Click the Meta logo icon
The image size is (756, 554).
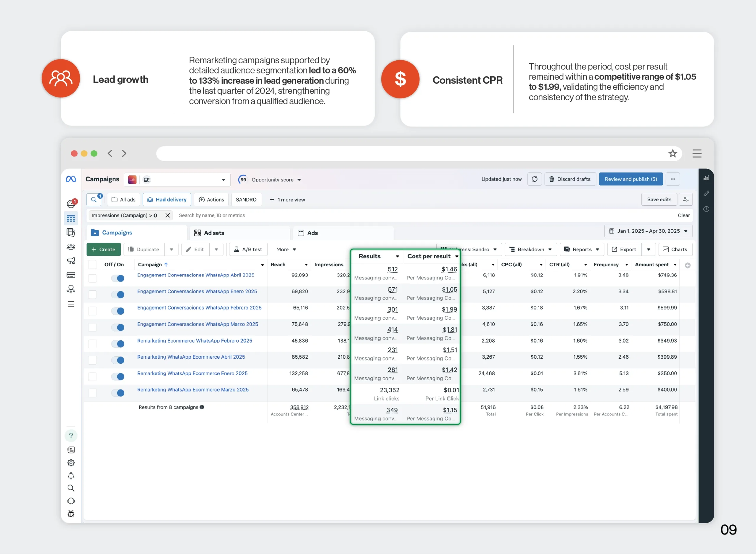click(x=71, y=179)
